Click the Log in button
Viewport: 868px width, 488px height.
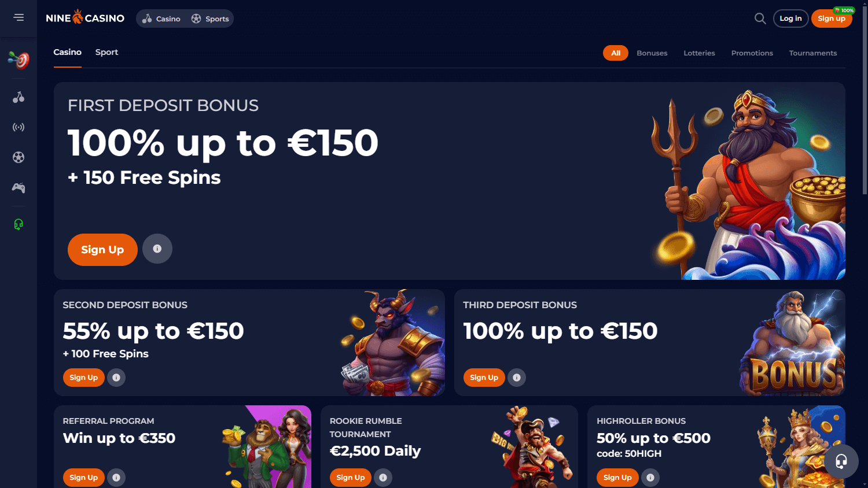790,19
